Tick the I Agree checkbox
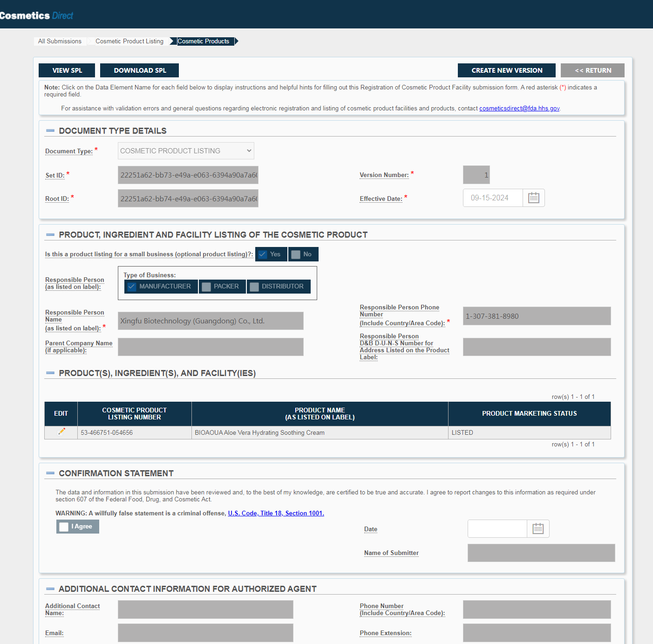 point(64,527)
